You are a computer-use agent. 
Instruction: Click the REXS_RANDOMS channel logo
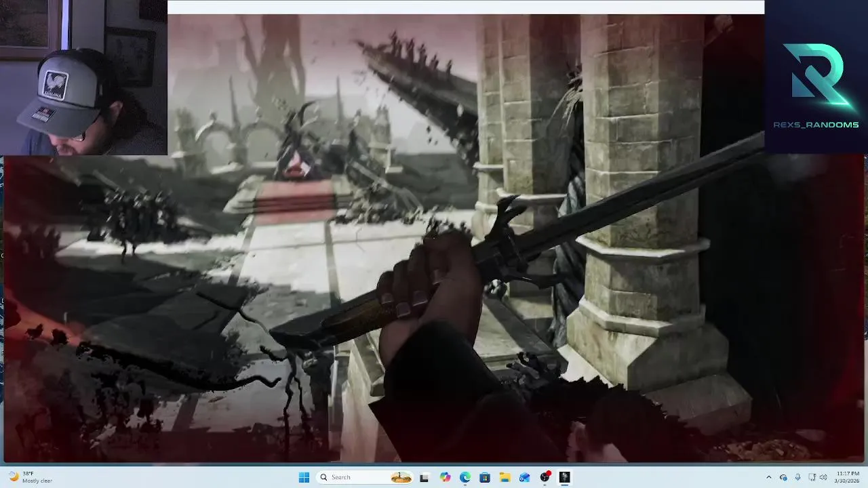point(816,85)
